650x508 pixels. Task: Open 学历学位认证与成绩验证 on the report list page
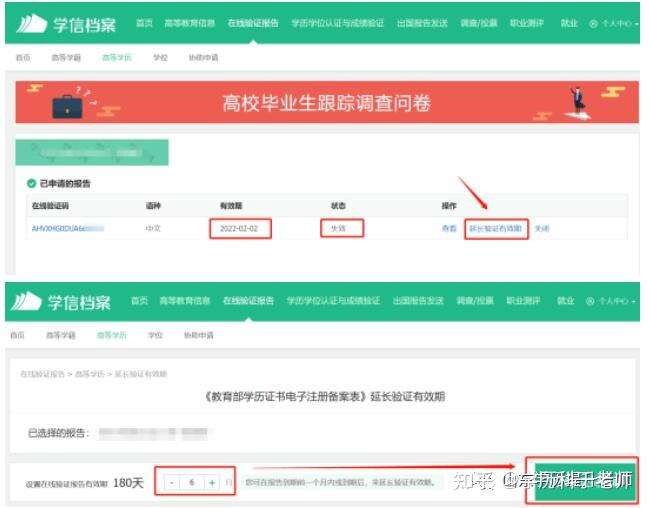pos(337,23)
